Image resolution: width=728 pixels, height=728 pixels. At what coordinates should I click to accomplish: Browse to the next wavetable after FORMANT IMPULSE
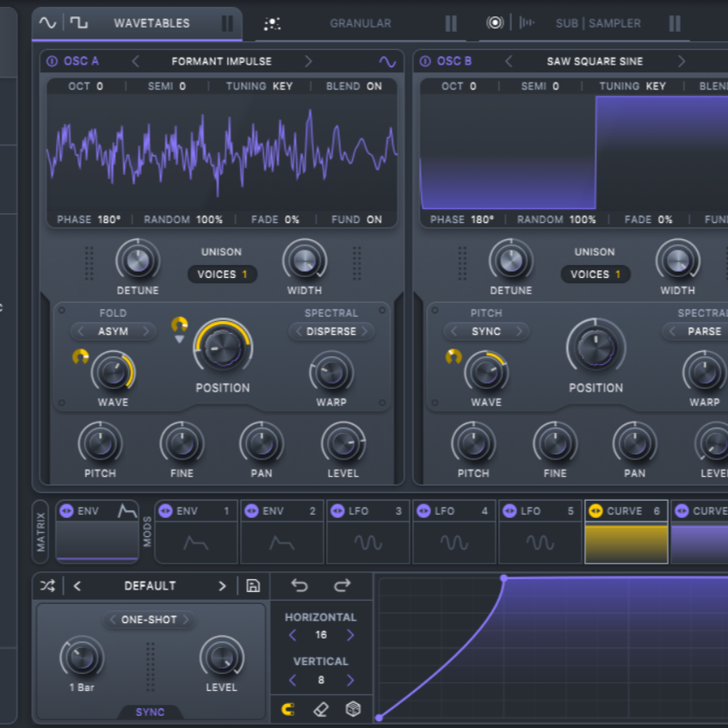coord(308,61)
